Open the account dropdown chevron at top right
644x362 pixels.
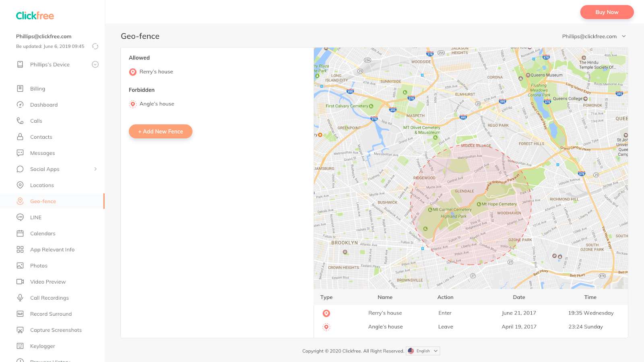pyautogui.click(x=624, y=36)
